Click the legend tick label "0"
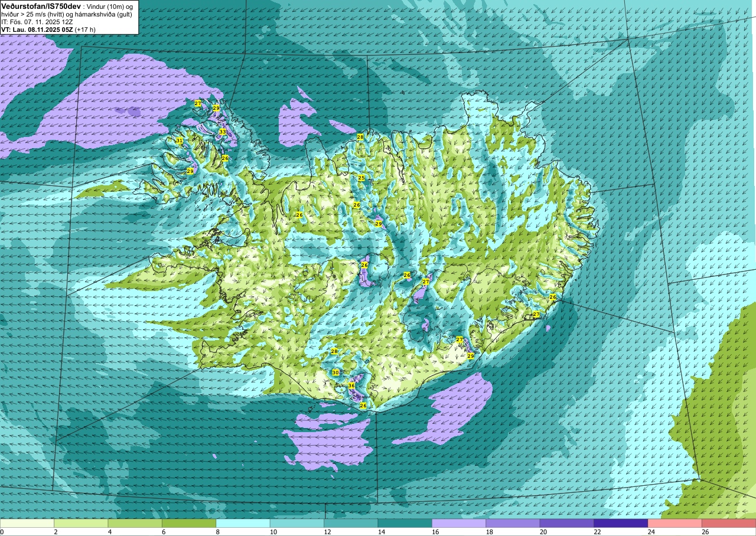This screenshot has width=756, height=536. click(x=2, y=532)
